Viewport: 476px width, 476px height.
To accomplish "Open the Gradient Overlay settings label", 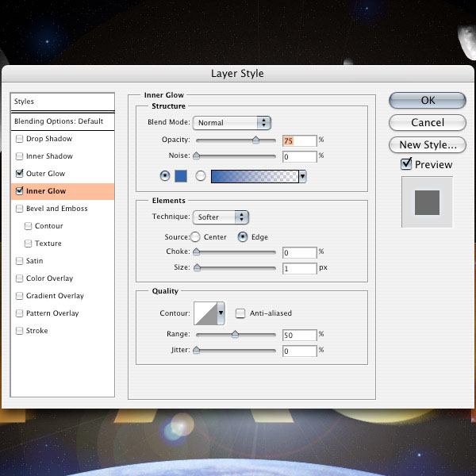I will pos(55,296).
